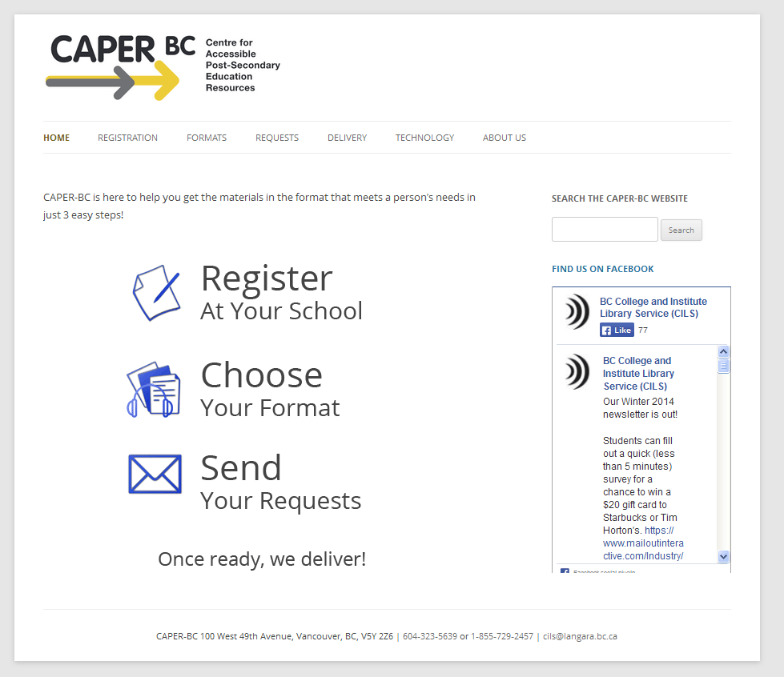Click the Facebook feed scrollbar thumb

coord(723,366)
